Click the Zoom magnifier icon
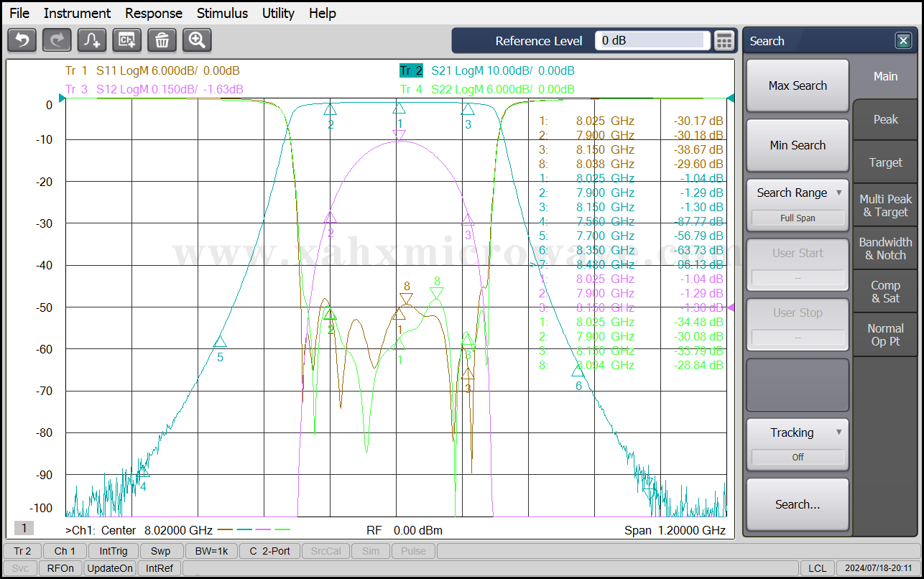This screenshot has width=924, height=579. (x=197, y=40)
